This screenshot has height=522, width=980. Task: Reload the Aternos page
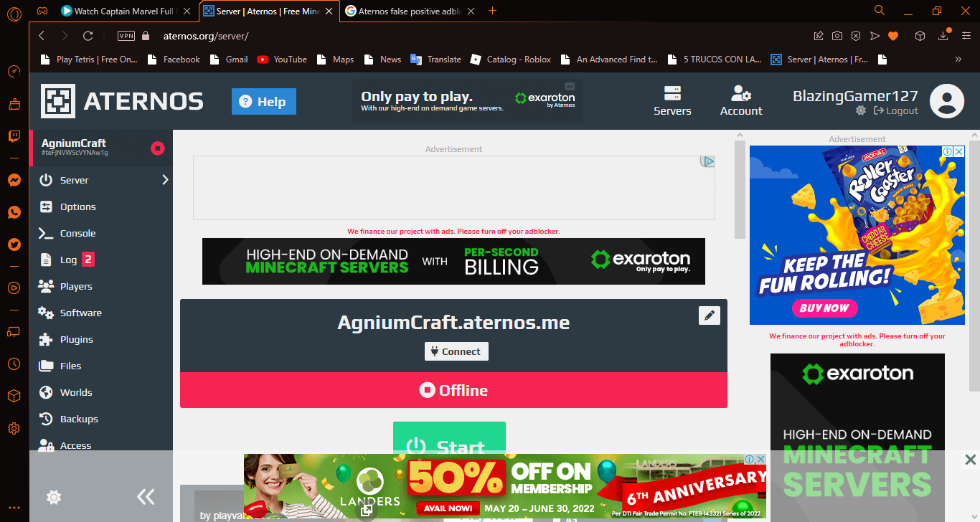coord(88,36)
